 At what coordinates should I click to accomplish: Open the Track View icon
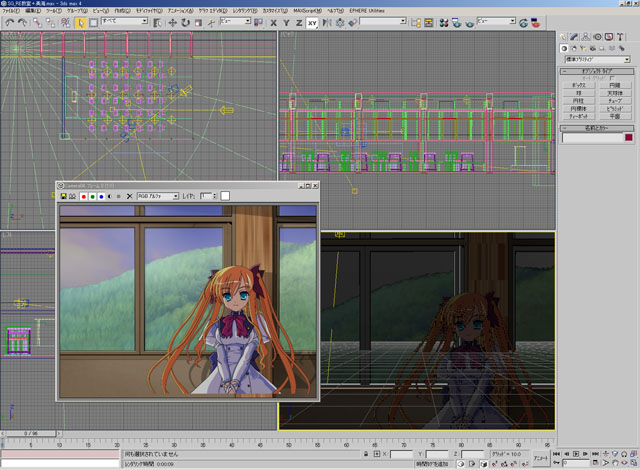[416, 23]
